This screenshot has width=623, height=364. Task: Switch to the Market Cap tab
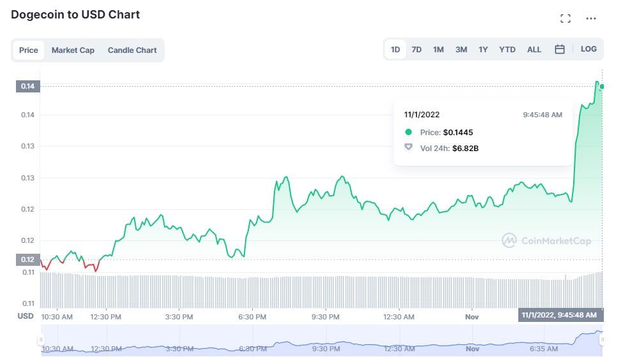tap(73, 50)
